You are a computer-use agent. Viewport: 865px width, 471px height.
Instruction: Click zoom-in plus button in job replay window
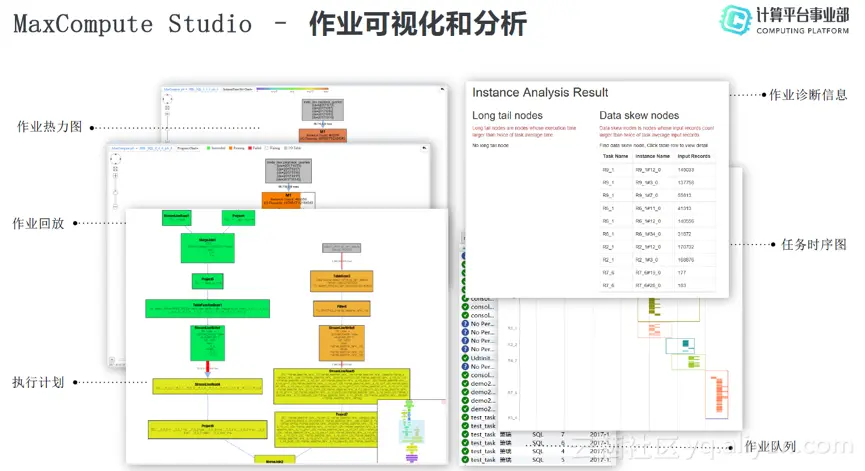pos(115,176)
